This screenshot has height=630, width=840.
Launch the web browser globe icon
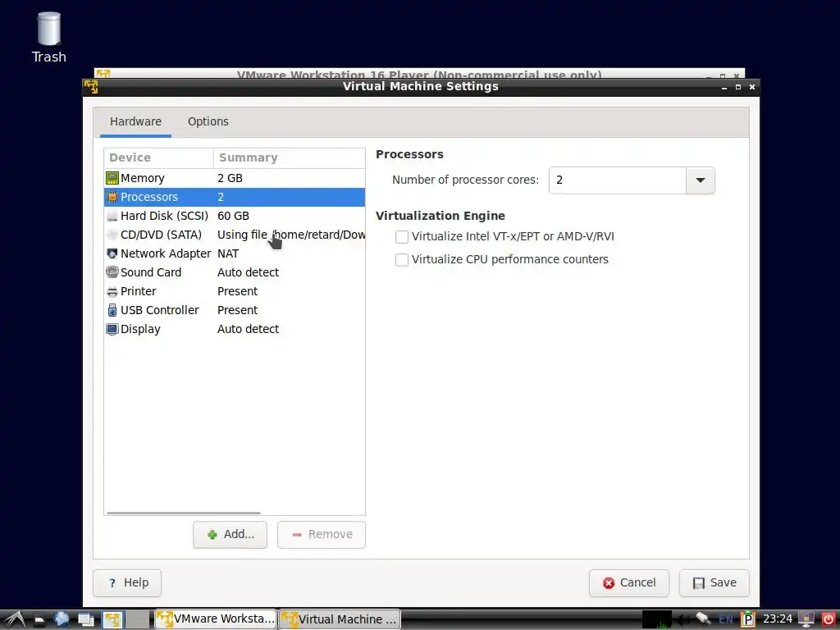point(61,619)
